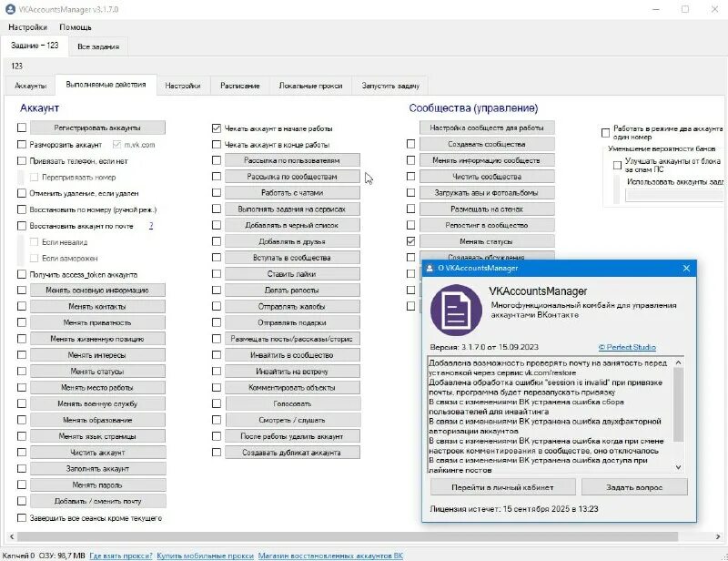Open the Настройки menu
The width and height of the screenshot is (728, 561).
[x=28, y=27]
